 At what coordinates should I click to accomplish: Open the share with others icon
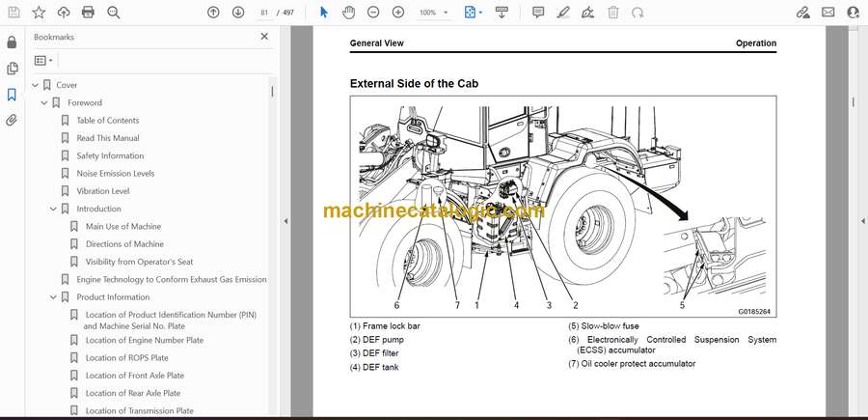pyautogui.click(x=854, y=13)
